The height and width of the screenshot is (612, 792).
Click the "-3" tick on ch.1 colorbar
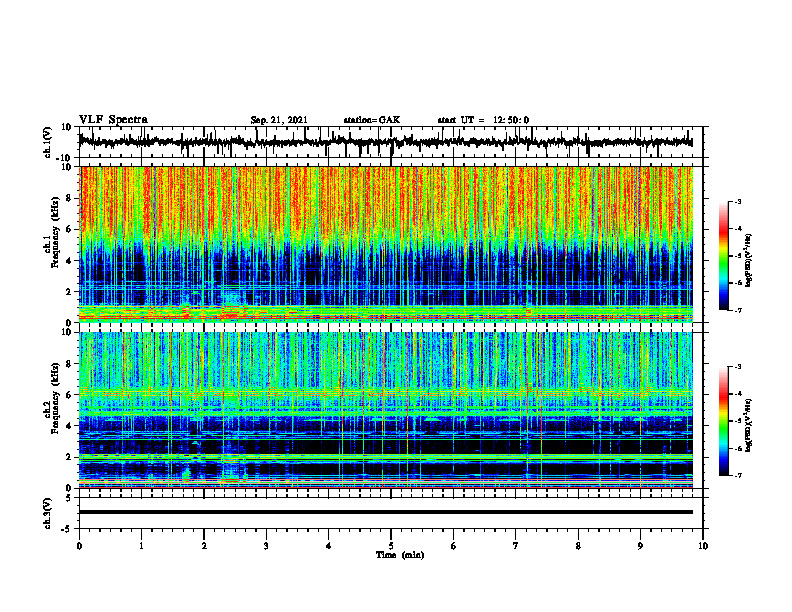pyautogui.click(x=737, y=202)
